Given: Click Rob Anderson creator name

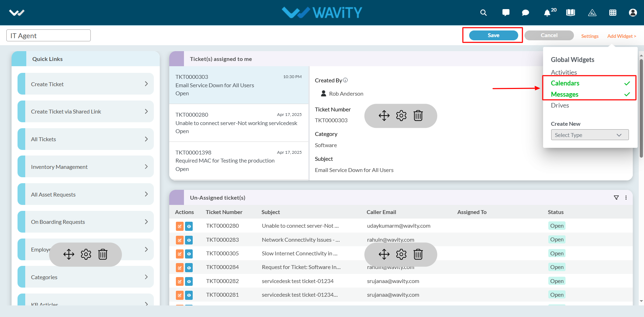Looking at the screenshot, I should coord(346,94).
